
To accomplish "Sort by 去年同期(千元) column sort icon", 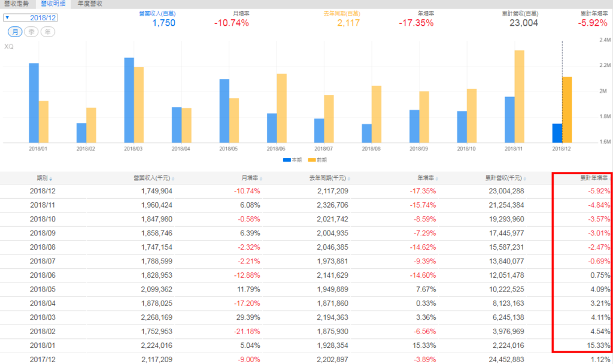I will tap(349, 179).
